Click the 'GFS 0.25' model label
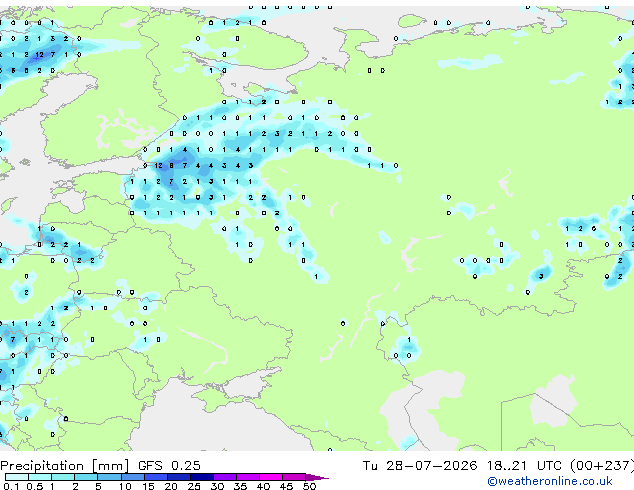The width and height of the screenshot is (634, 490). tap(169, 466)
